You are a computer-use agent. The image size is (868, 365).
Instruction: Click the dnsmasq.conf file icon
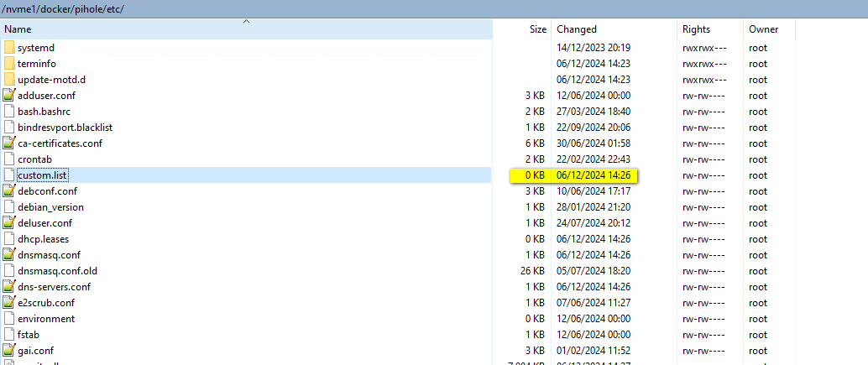[x=9, y=254]
